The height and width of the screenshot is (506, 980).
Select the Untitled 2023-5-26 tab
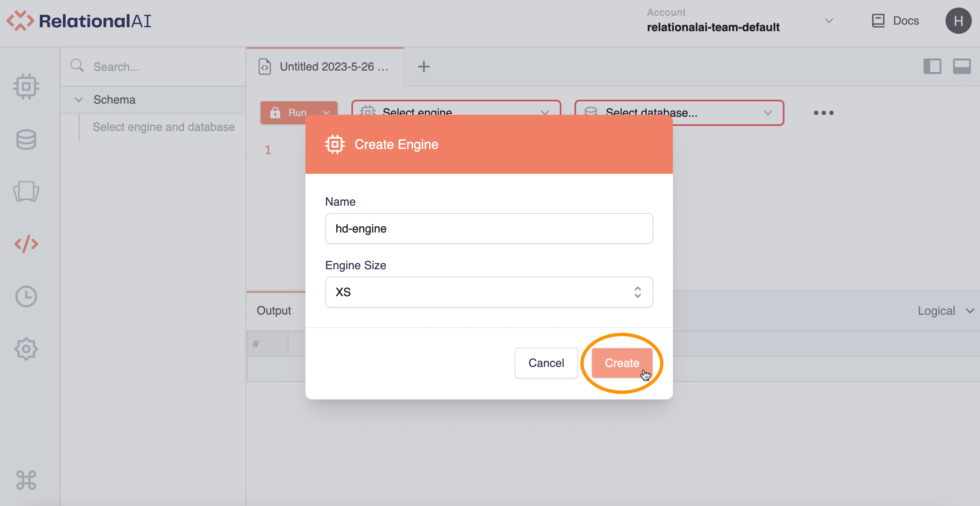325,67
